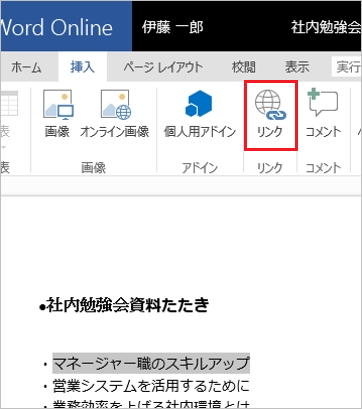Switch to the 校閲 review tab

(244, 68)
